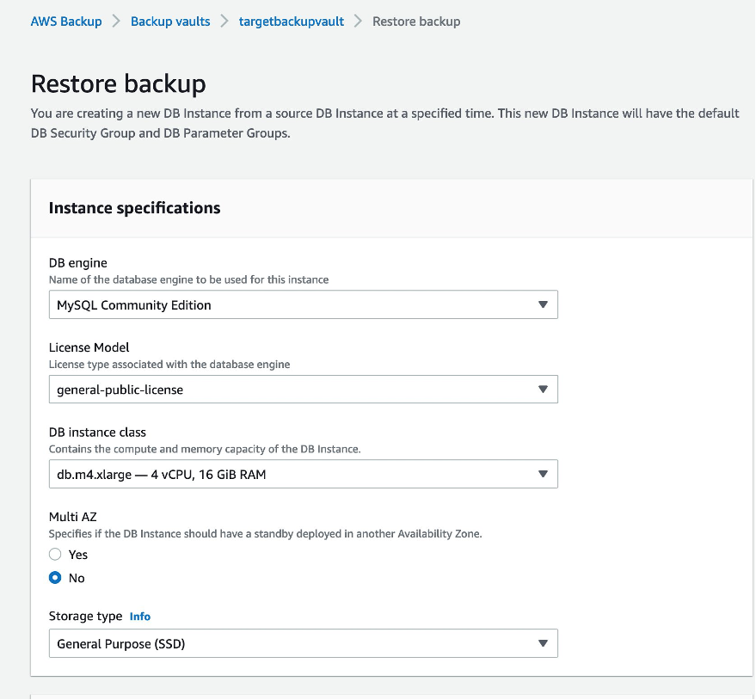Open the db.m4.xlarge instance class dropdown
The width and height of the screenshot is (756, 700).
[x=301, y=474]
